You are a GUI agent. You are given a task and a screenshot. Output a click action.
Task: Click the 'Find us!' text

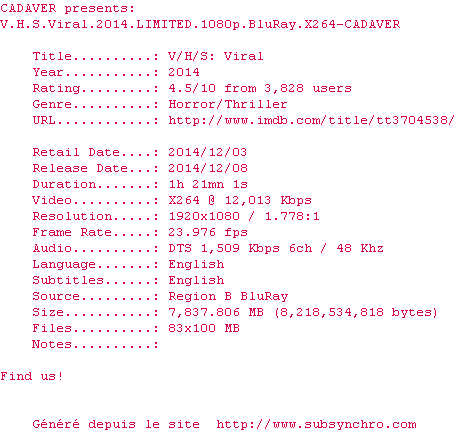(x=31, y=376)
